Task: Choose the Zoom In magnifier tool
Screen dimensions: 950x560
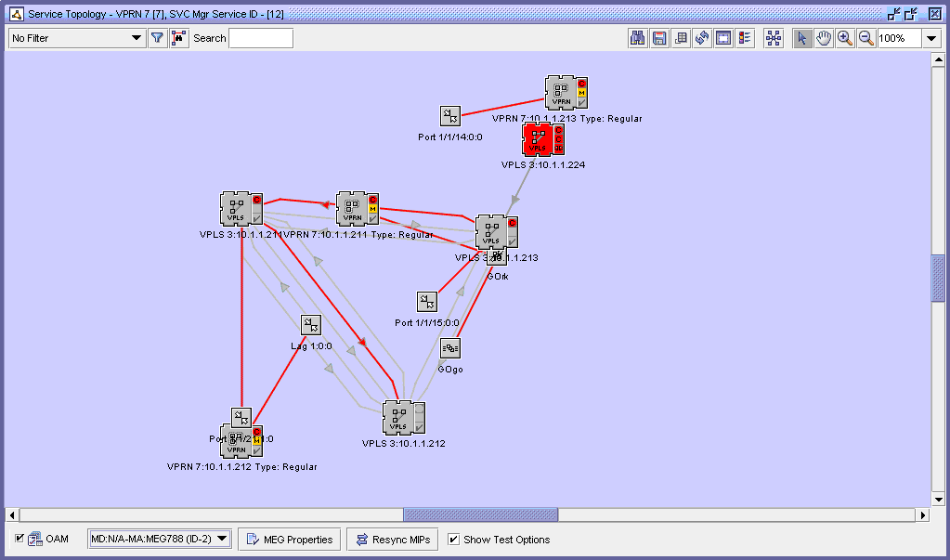Action: pos(845,37)
